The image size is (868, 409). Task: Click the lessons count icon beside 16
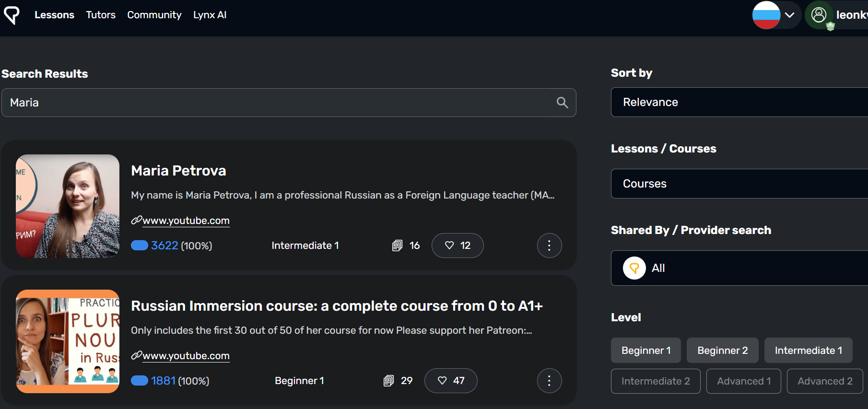(397, 245)
